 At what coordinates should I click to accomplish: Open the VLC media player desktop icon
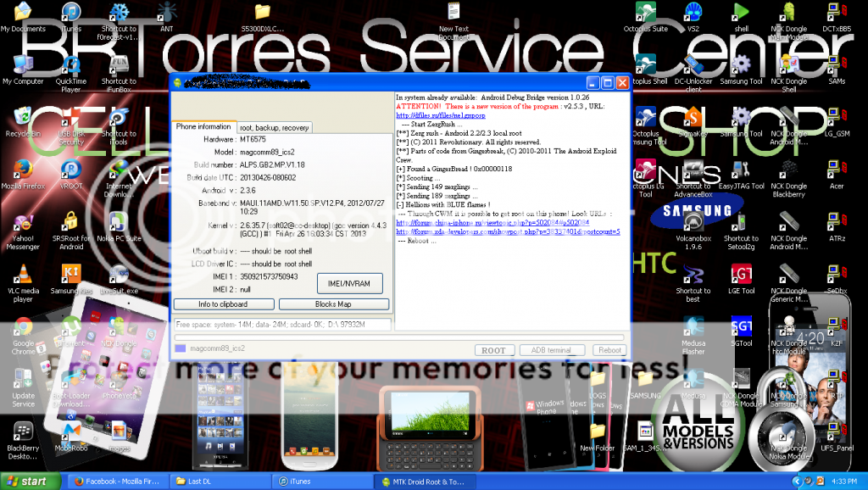tap(23, 275)
